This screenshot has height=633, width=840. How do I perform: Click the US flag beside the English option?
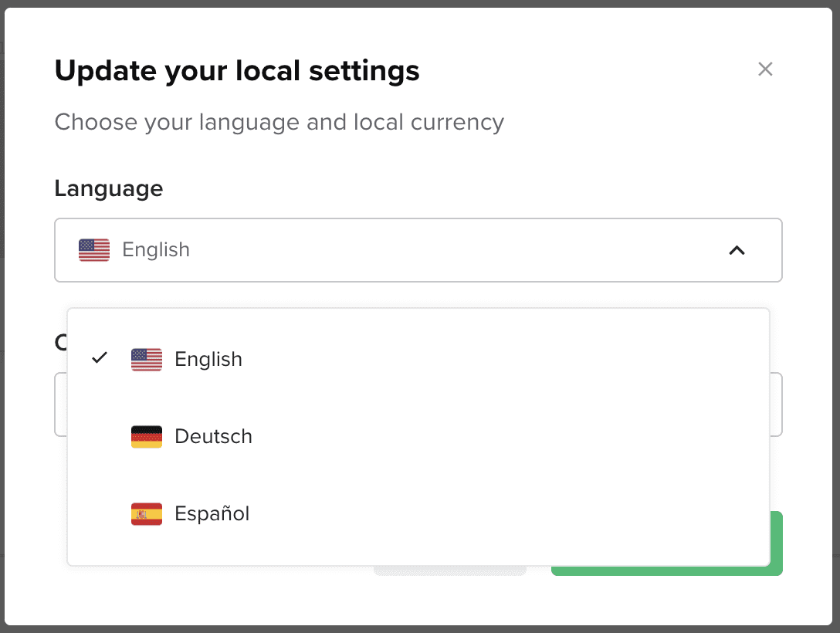(147, 359)
